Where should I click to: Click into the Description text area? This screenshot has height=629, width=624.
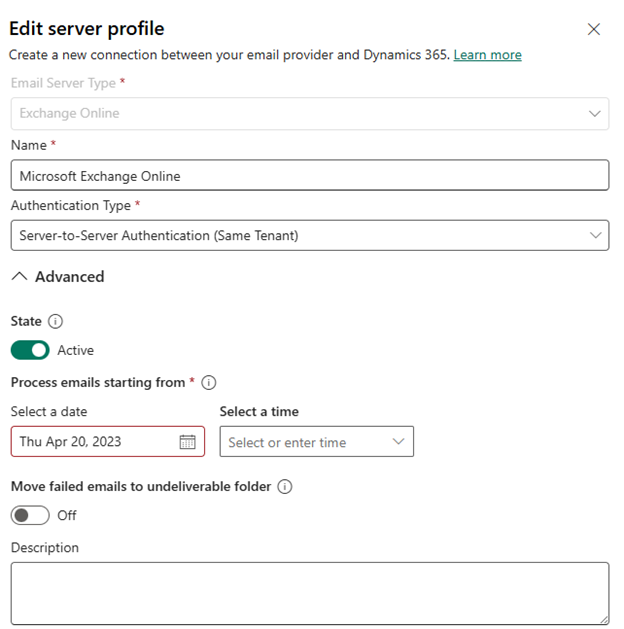click(x=309, y=593)
